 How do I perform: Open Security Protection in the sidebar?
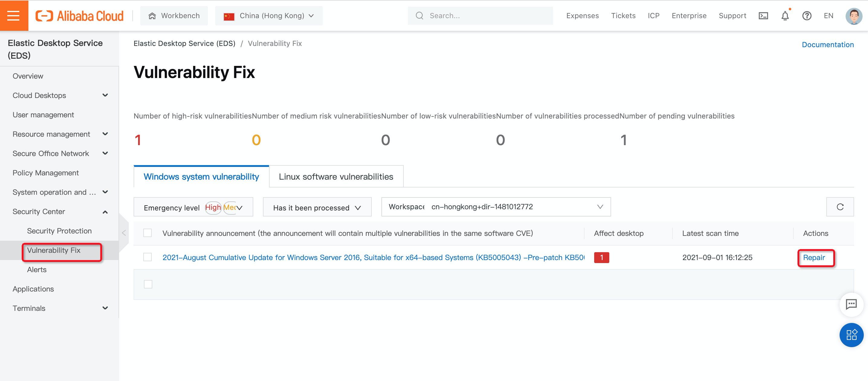tap(59, 231)
